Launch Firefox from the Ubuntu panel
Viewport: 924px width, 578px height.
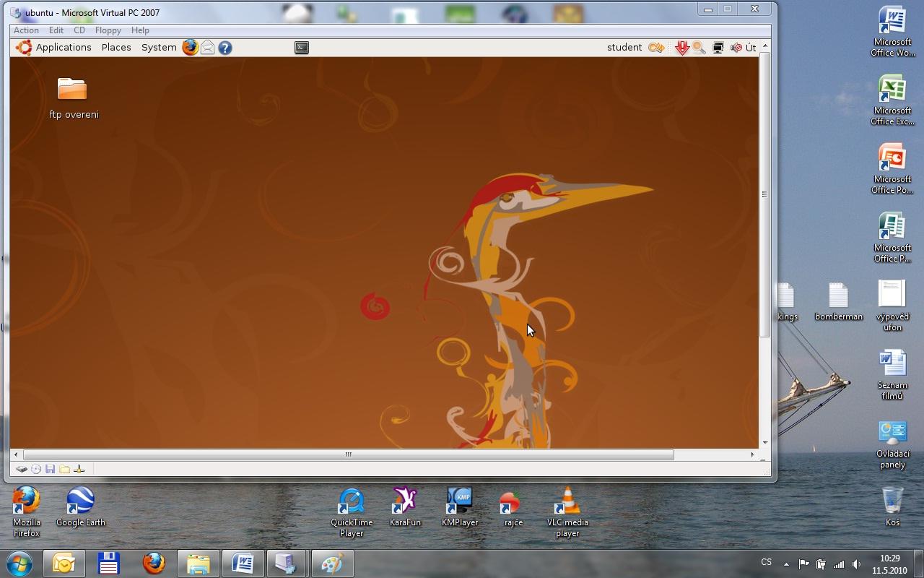click(190, 48)
